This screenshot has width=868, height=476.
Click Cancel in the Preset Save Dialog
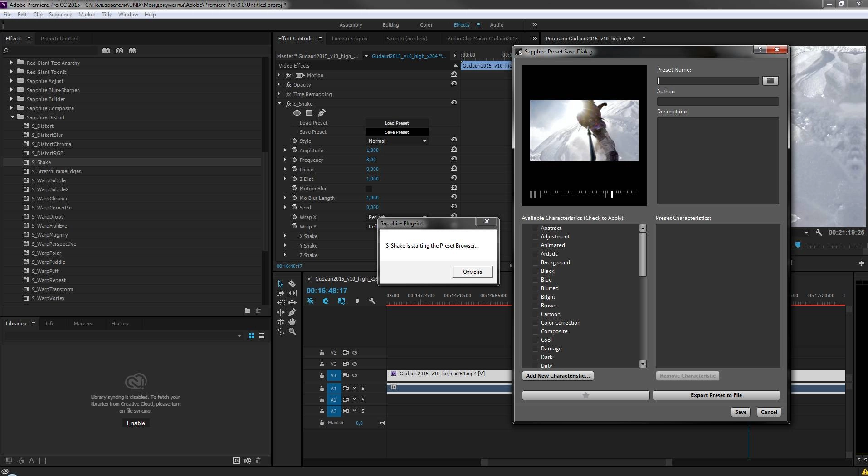click(x=769, y=412)
